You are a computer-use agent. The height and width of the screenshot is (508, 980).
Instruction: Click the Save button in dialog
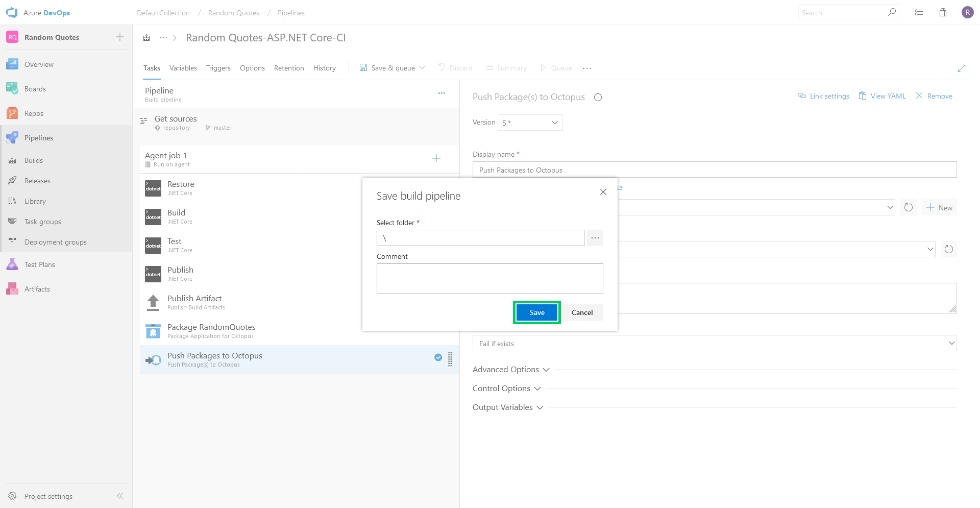pyautogui.click(x=537, y=312)
